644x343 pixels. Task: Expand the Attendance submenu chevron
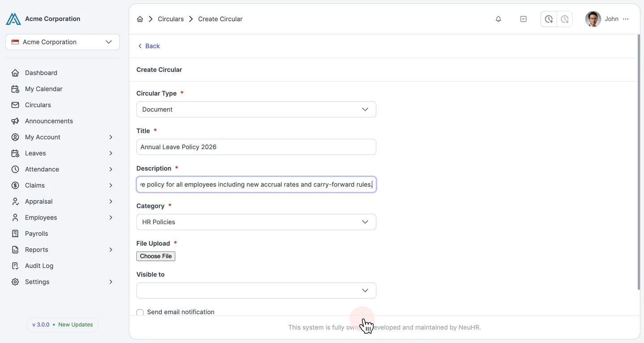[x=111, y=169]
